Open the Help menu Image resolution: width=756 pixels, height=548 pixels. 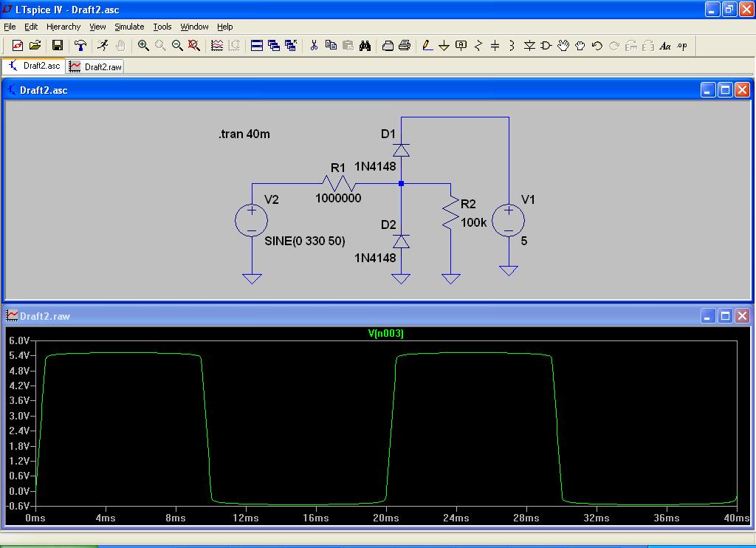224,27
